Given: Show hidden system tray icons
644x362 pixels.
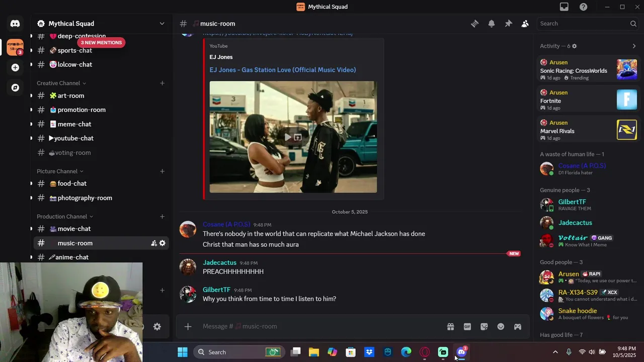Looking at the screenshot, I should (x=555, y=352).
